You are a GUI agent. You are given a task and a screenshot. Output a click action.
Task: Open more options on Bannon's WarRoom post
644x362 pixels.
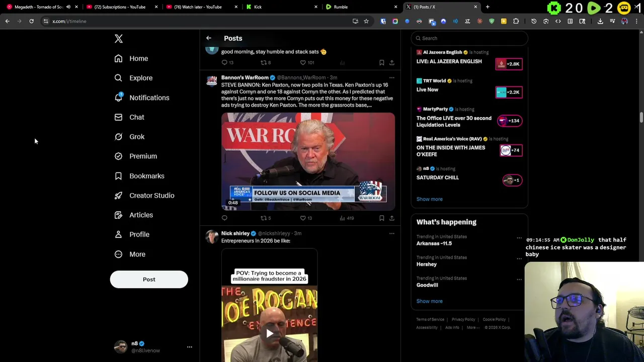(x=392, y=78)
